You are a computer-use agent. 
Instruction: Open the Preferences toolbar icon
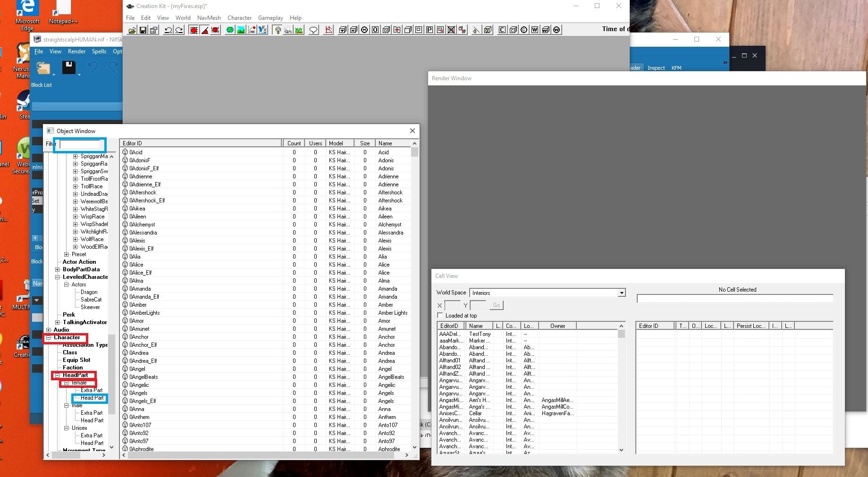154,30
